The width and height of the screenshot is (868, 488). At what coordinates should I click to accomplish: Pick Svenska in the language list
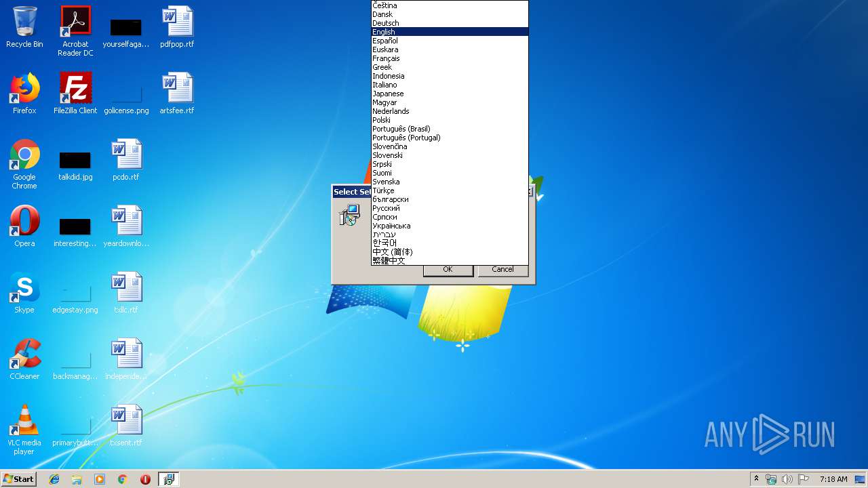point(450,182)
